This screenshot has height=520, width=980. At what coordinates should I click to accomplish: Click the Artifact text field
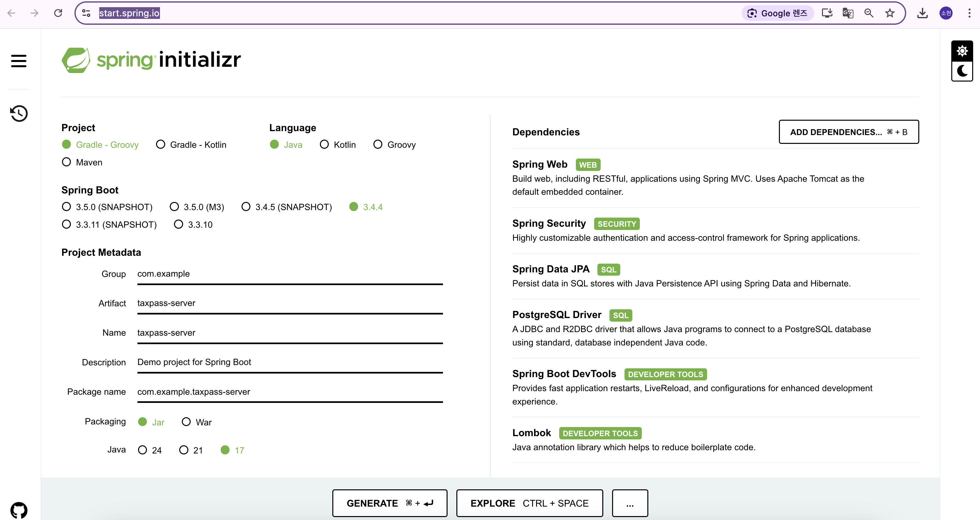[x=290, y=303]
